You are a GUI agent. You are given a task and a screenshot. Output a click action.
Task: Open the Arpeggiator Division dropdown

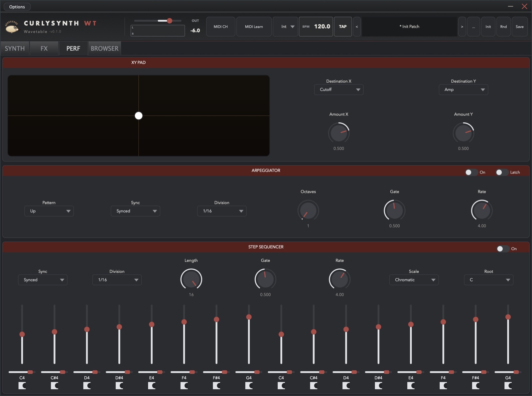(x=222, y=211)
